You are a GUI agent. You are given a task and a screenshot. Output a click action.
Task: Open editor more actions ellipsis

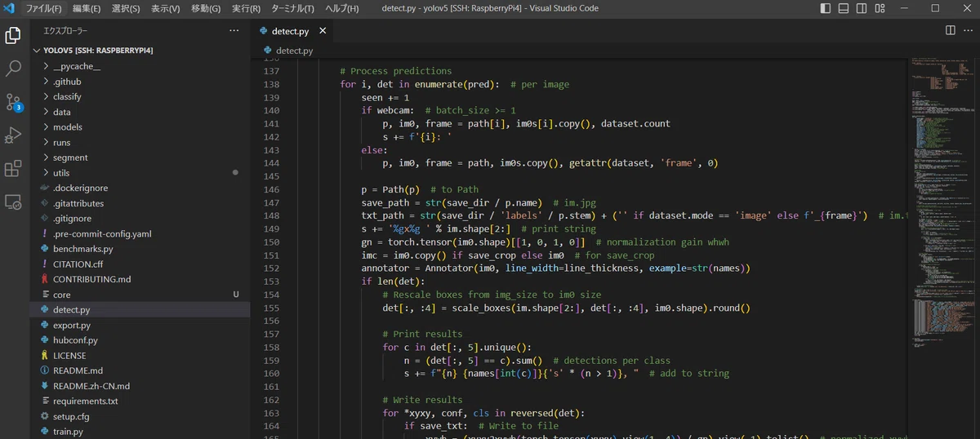click(969, 30)
